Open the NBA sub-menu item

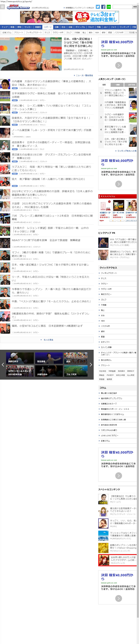pyautogui.click(x=97, y=32)
